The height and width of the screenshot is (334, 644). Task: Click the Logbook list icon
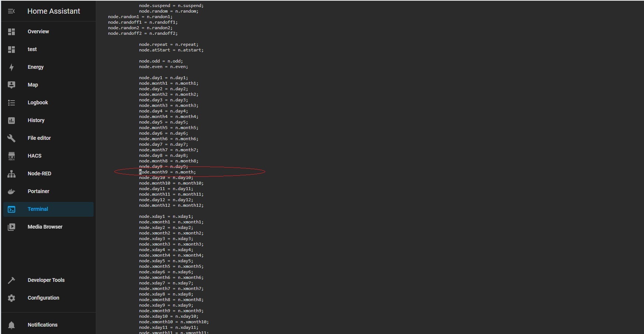tap(11, 103)
